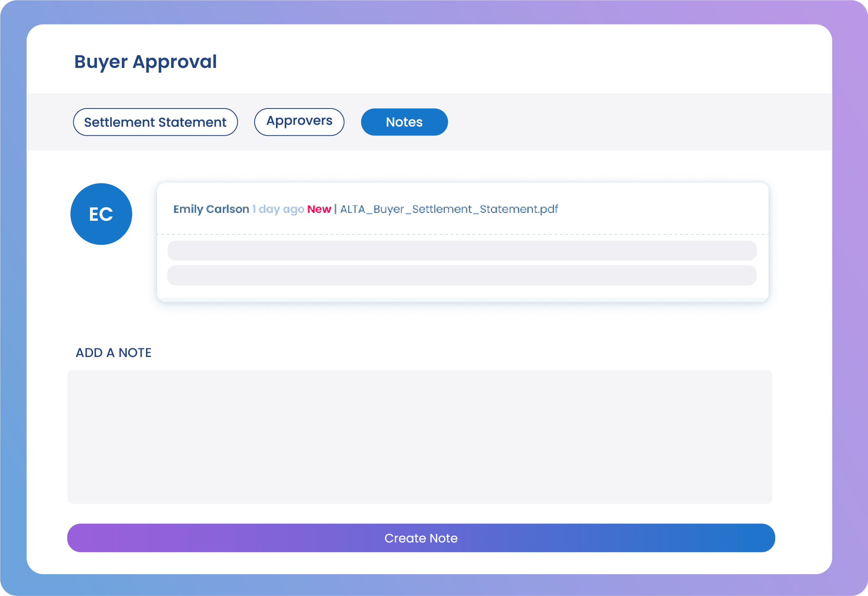Click the New badge on the note
Screen dimensions: 868x596
319,209
